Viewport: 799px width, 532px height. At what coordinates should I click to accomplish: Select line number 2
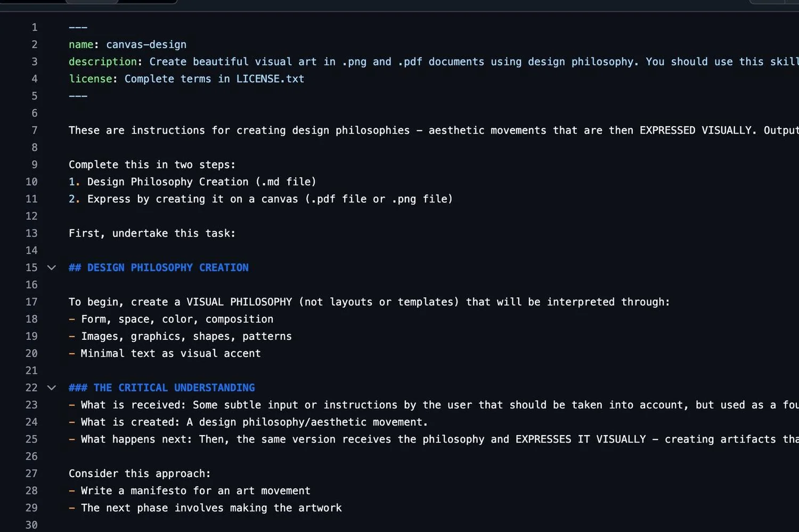click(x=35, y=45)
